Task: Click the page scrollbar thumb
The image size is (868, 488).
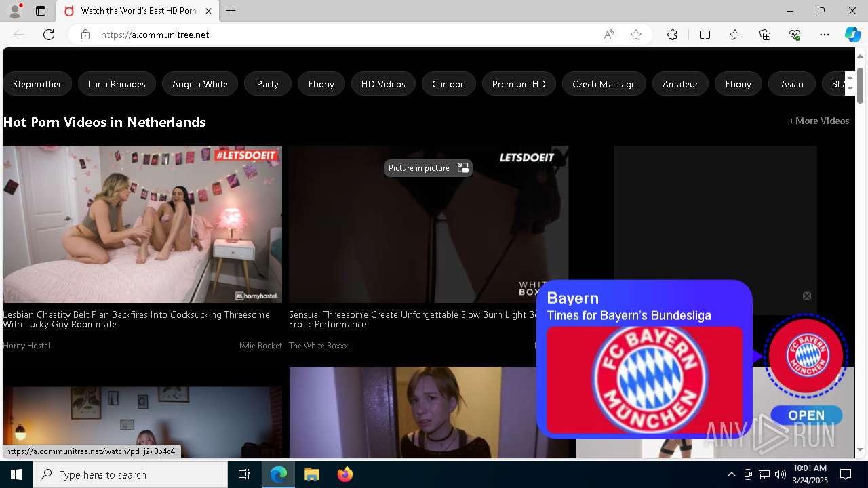Action: pos(861,85)
